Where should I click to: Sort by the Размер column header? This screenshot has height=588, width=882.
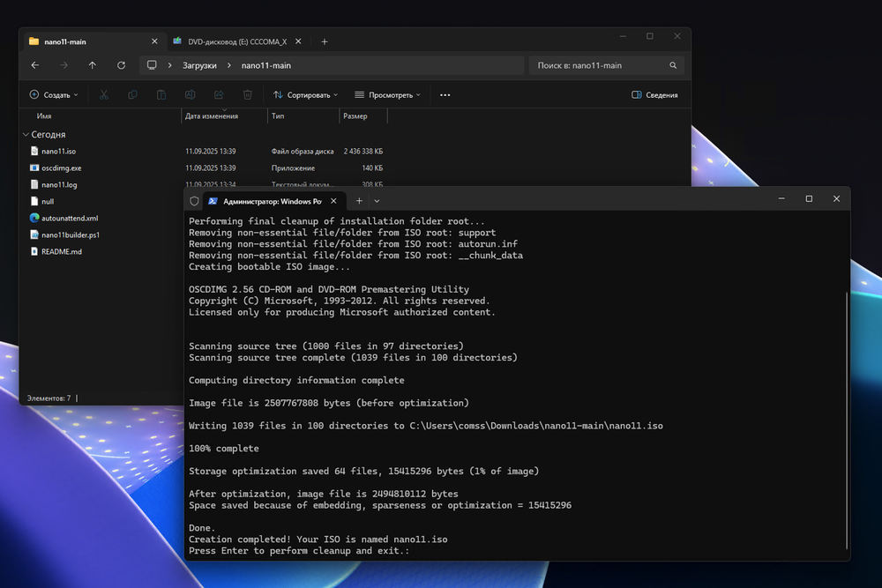point(355,115)
